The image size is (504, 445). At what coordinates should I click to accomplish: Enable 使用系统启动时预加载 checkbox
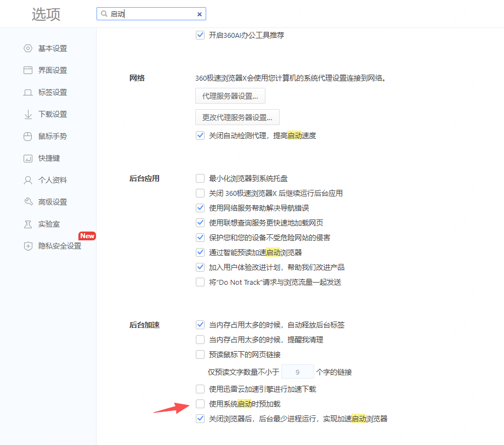pos(200,404)
